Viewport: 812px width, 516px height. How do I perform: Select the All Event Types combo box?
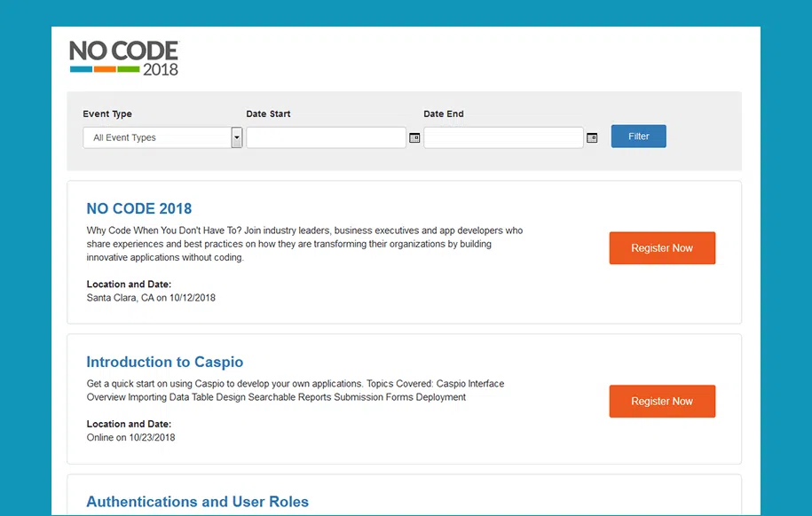162,137
